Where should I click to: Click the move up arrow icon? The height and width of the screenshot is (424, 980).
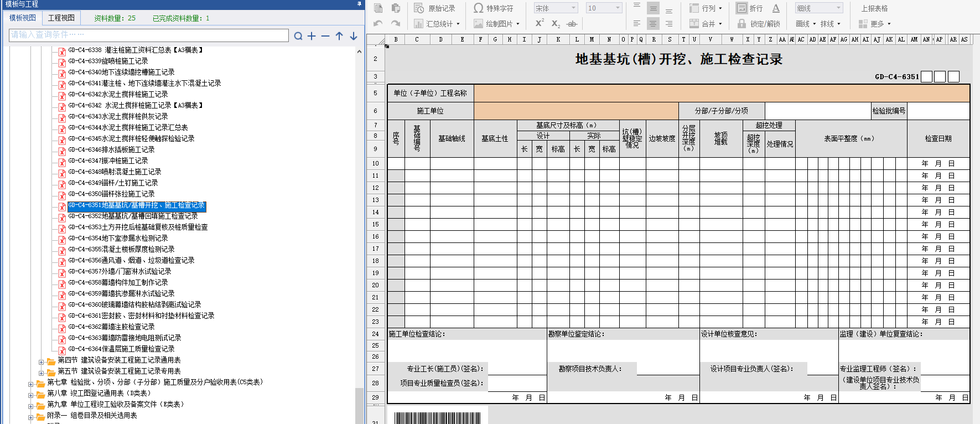click(x=339, y=36)
